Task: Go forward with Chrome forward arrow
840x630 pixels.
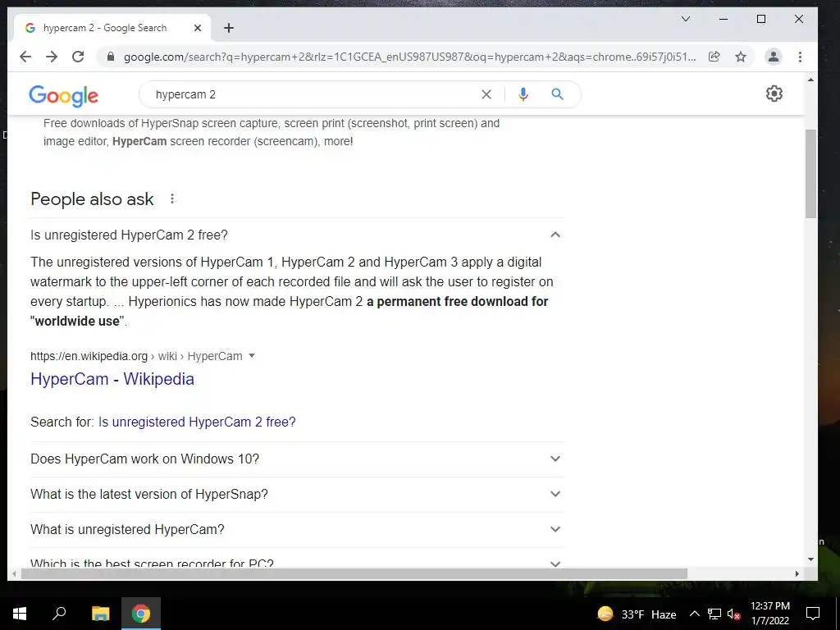Action: coord(52,57)
